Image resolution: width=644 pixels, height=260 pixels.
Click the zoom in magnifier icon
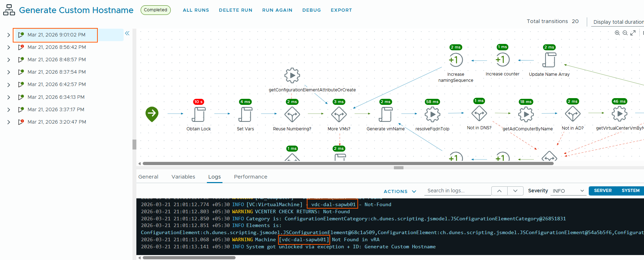[617, 33]
